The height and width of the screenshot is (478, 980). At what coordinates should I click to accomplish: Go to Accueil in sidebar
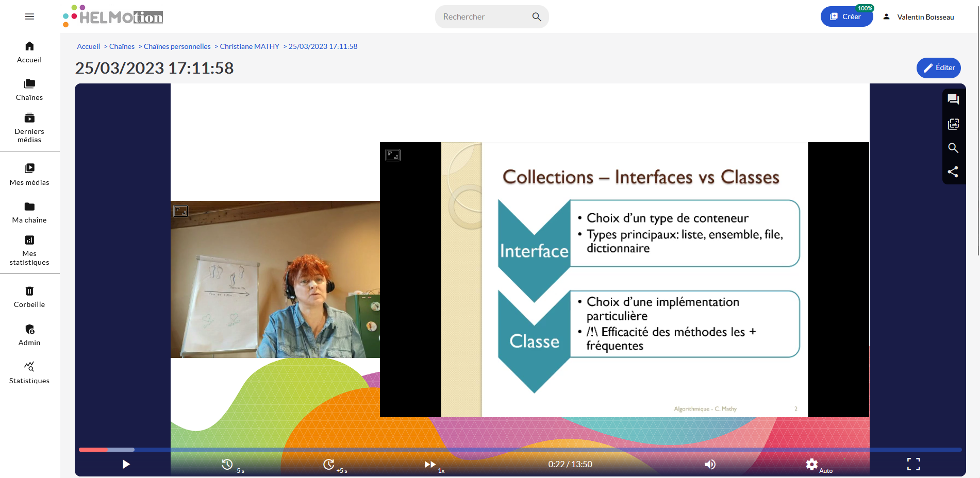29,52
